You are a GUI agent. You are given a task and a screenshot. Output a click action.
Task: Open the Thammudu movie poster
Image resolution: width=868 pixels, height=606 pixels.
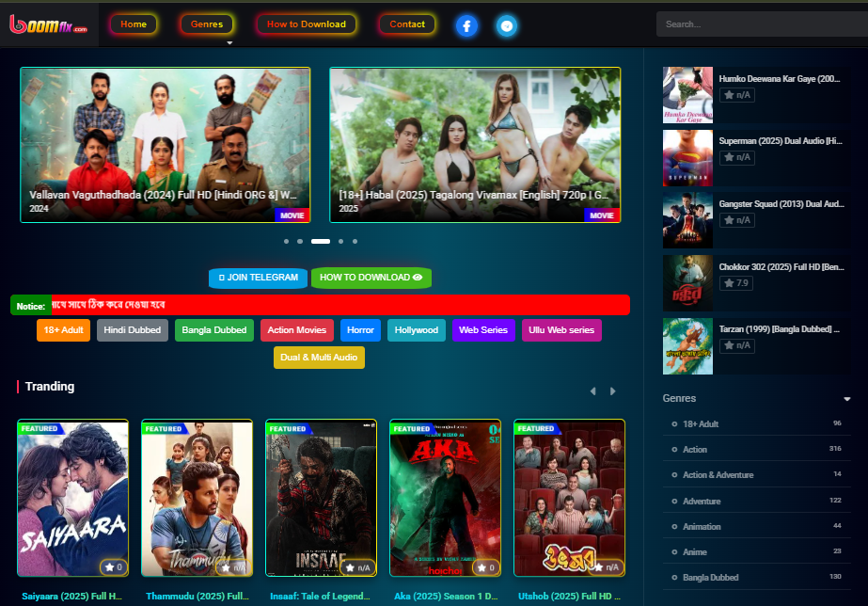[x=197, y=498]
